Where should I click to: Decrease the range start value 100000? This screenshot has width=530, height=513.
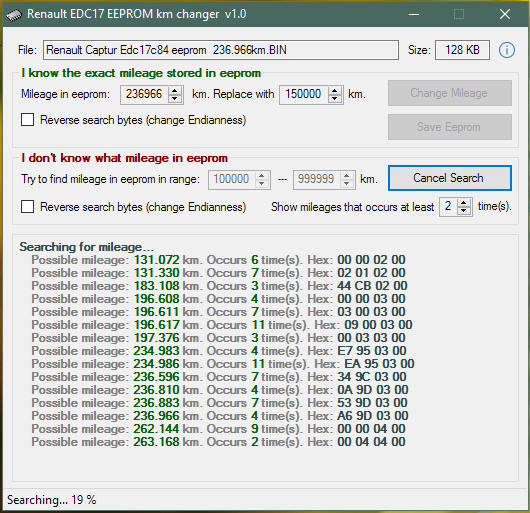point(262,184)
